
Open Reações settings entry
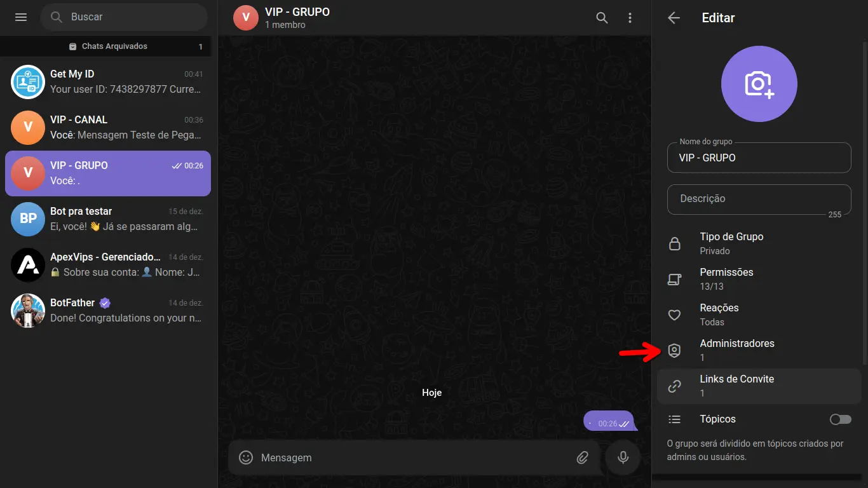pyautogui.click(x=759, y=315)
